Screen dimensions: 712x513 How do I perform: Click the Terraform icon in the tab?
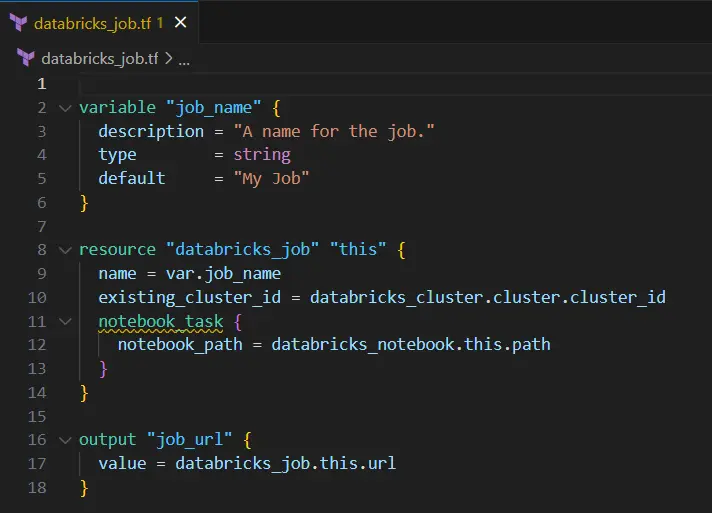tap(19, 23)
